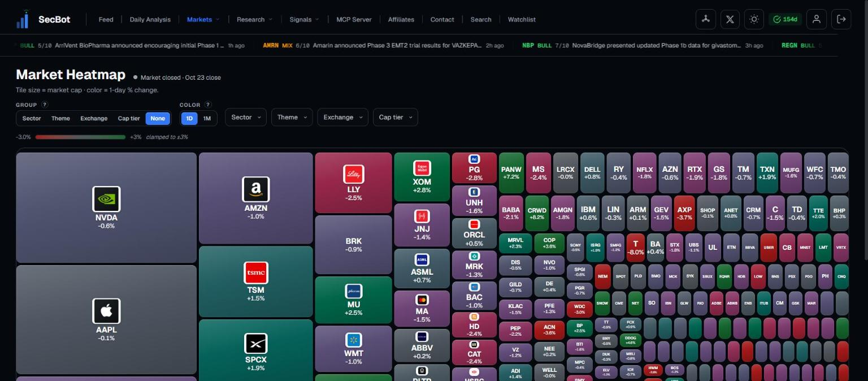The image size is (868, 381).
Task: Click the SPCX logo tile
Action: click(x=256, y=343)
